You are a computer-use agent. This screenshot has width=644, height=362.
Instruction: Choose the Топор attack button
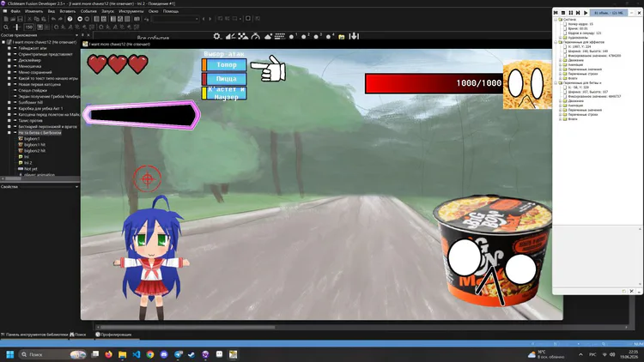(224, 65)
